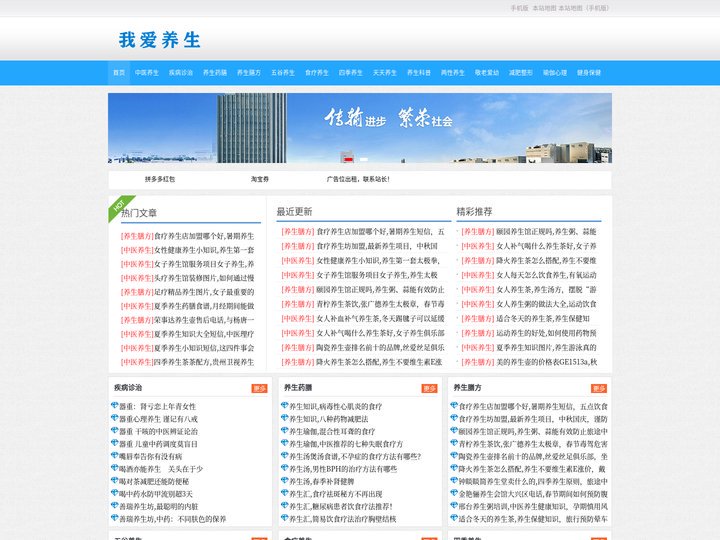Click 更多 button in 养生膳方 box
Viewport: 720px width, 540px height.
pyautogui.click(x=599, y=388)
